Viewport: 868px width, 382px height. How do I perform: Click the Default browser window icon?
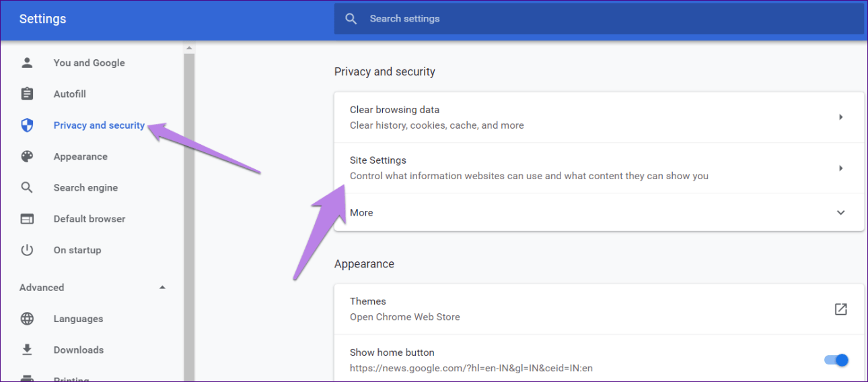pyautogui.click(x=27, y=219)
